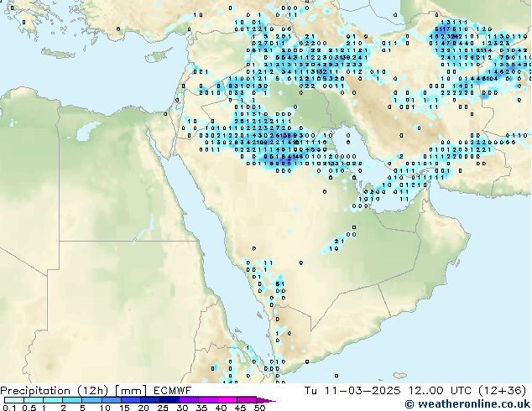Click the '0.1' legend scale label

[x=9, y=408]
